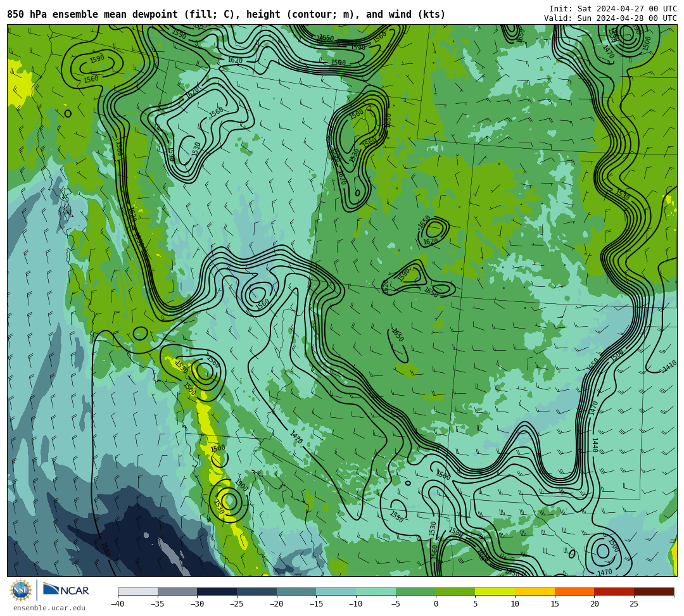
Task: Click the teal-gray swatch (-20 to -15)
Action: click(x=296, y=591)
